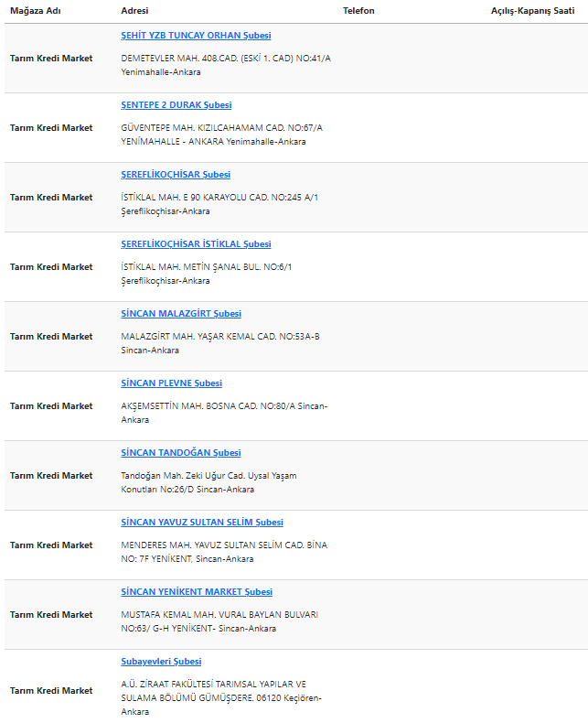Select the DEMETEVLER MAH. 408.CAD. address text

coord(226,66)
